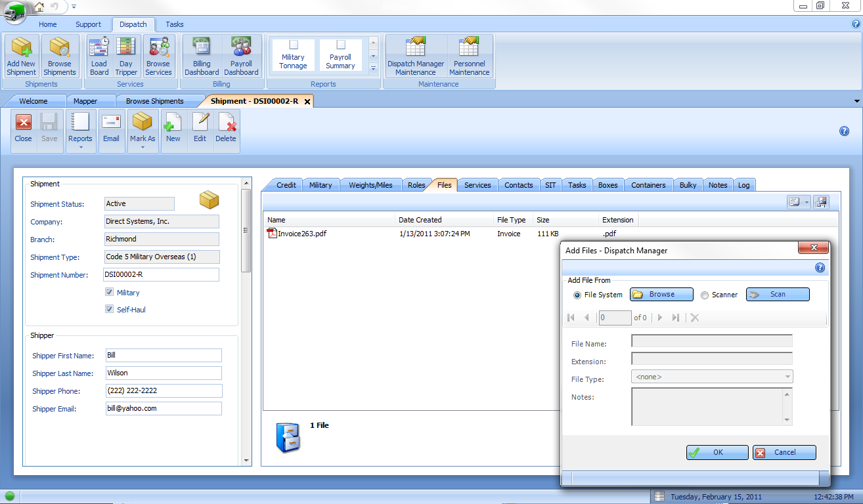Toggle the Self-Haul checkbox

(x=110, y=309)
